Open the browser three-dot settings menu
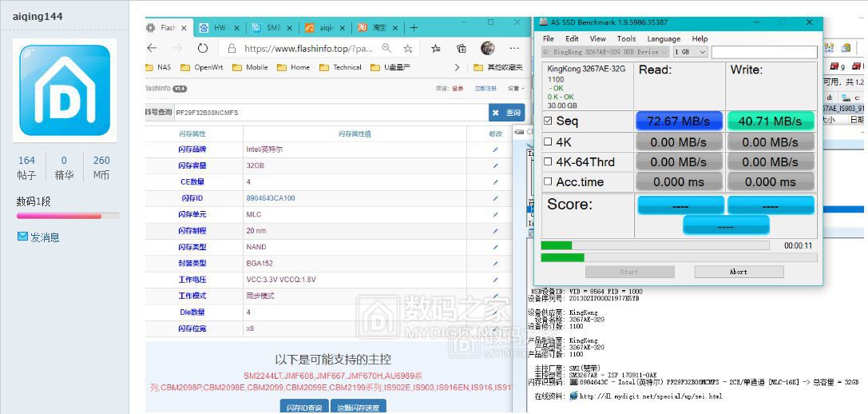Image resolution: width=868 pixels, height=414 pixels. tap(514, 48)
